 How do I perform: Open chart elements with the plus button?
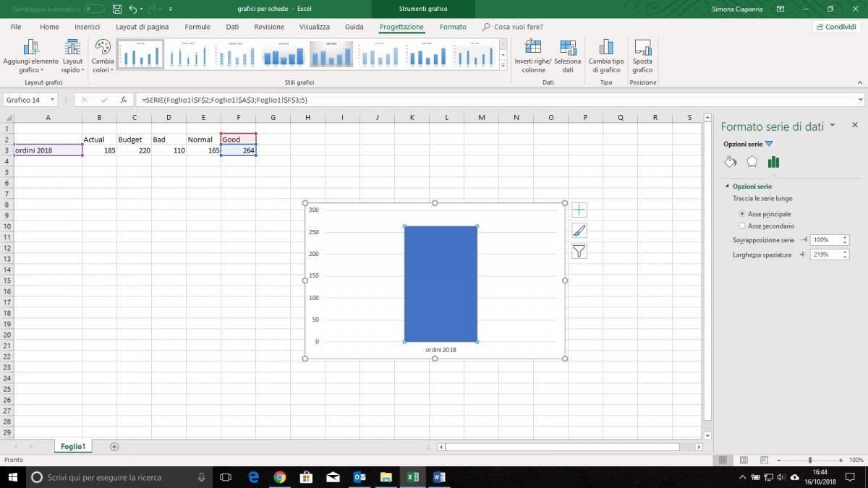coord(579,209)
